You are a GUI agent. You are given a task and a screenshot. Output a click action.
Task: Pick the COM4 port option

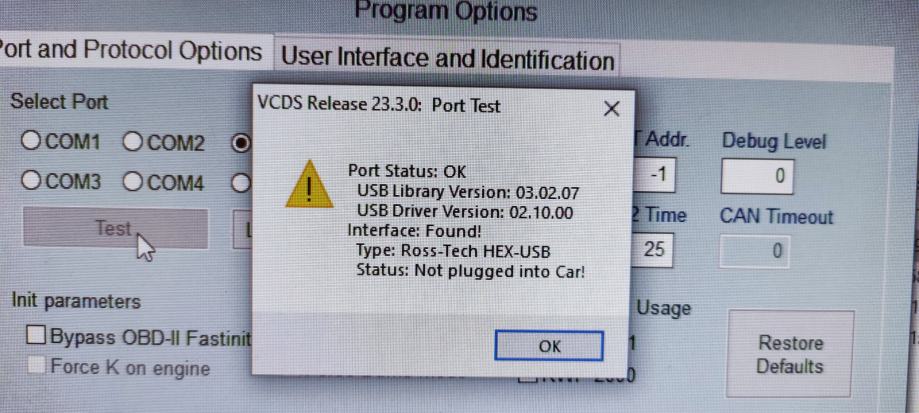(164, 183)
